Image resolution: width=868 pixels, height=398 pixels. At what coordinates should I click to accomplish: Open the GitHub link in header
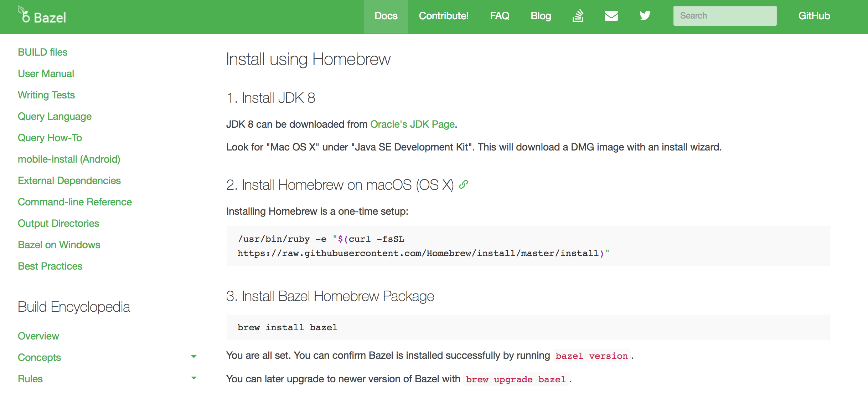tap(814, 16)
